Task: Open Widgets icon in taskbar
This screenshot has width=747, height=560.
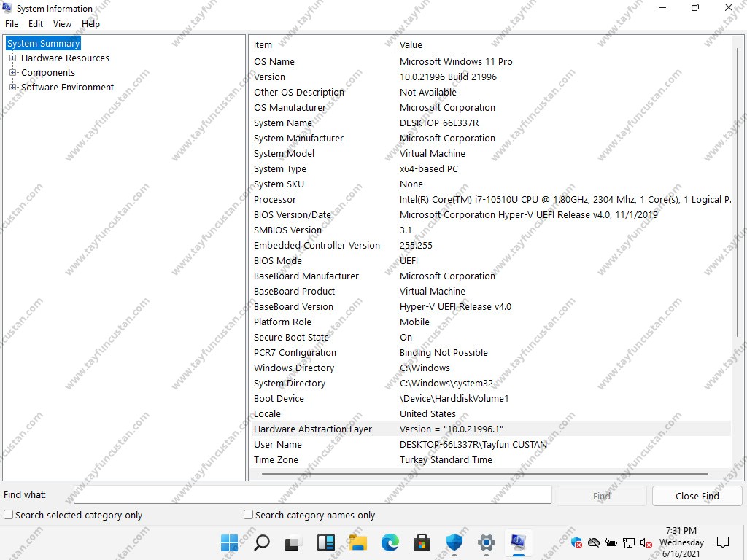Action: point(326,542)
